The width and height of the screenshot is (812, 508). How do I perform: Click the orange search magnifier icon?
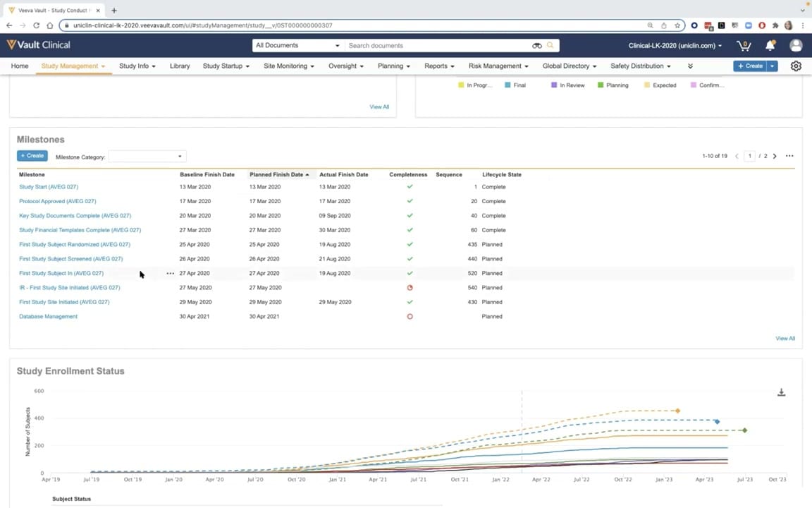pos(550,46)
